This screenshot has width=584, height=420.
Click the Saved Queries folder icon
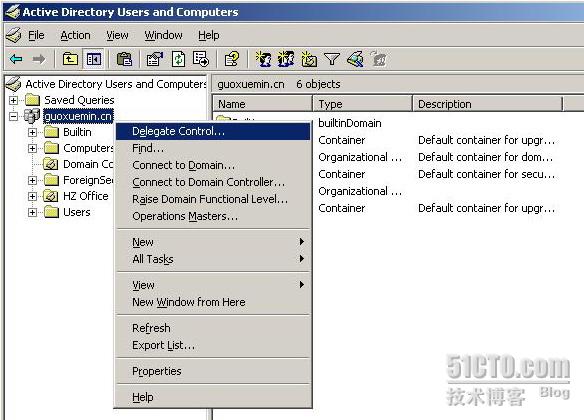[x=32, y=100]
